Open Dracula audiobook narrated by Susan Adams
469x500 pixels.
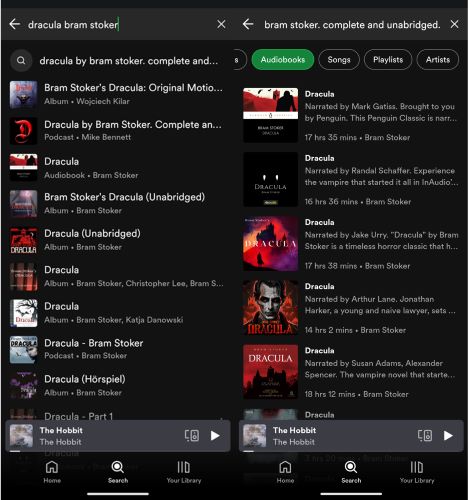[352, 372]
